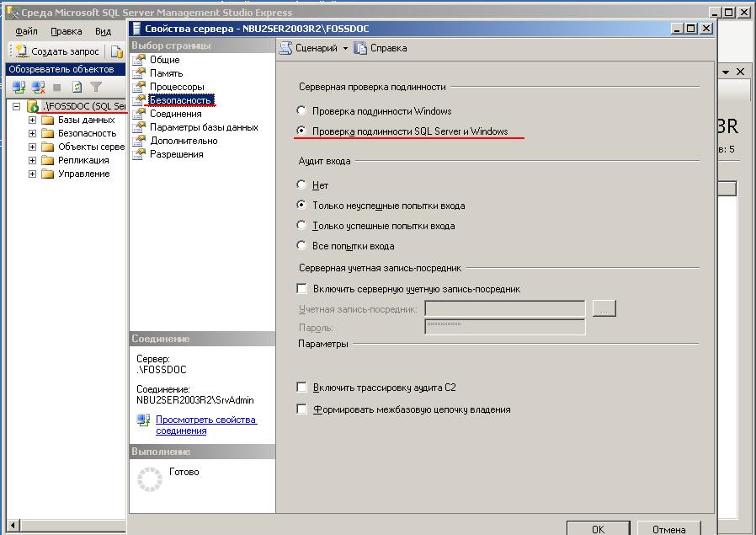Expand the Управление tree node
756x535 pixels.
(32, 174)
